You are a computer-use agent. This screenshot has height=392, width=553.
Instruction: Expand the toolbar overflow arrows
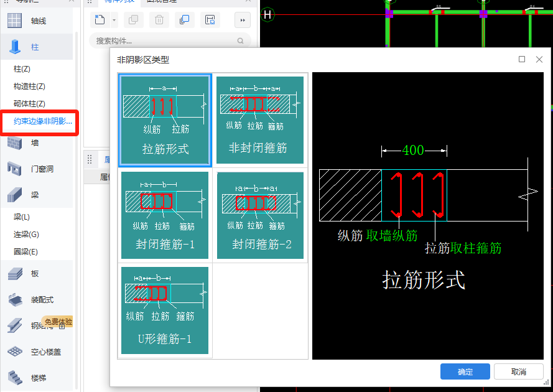tap(243, 20)
